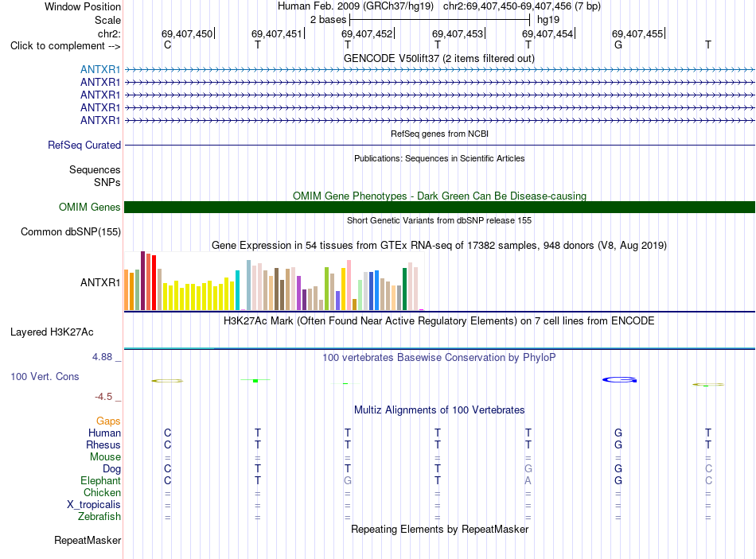
Task: Click the dark green OMIM Genes bar
Action: [x=439, y=208]
